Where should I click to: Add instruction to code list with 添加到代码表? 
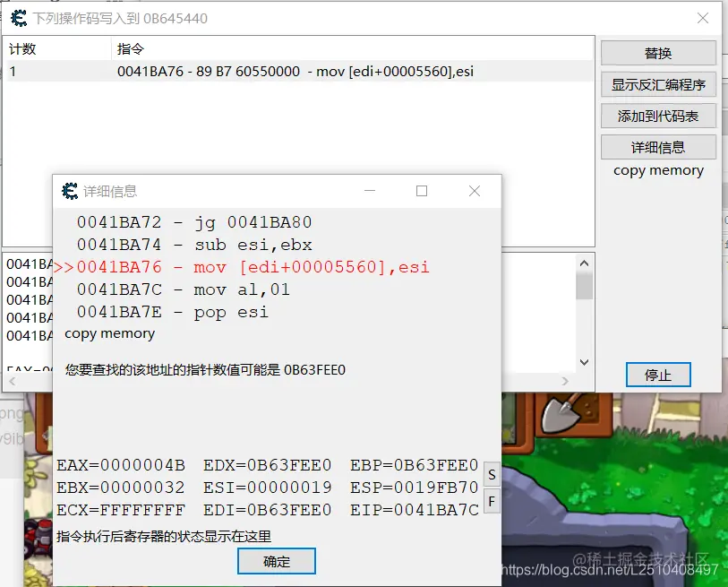click(x=658, y=116)
